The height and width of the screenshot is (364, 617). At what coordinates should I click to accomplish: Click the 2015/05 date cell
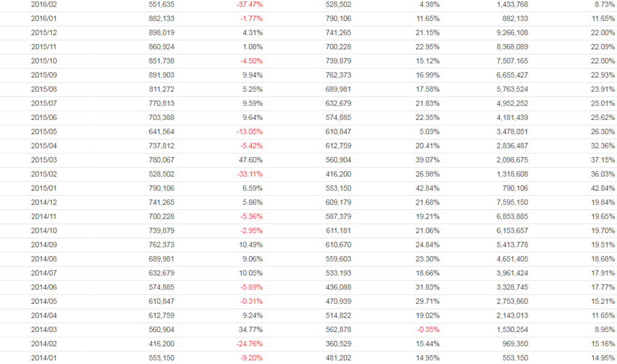pyautogui.click(x=44, y=131)
